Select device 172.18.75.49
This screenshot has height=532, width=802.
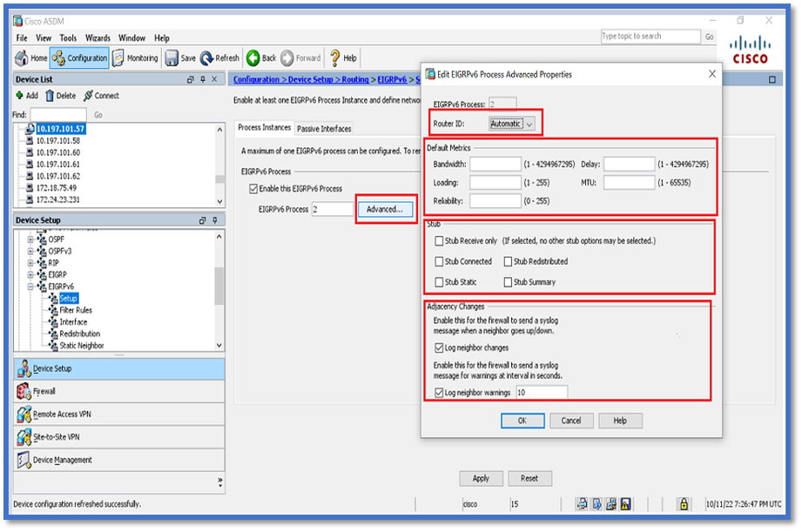(x=57, y=188)
